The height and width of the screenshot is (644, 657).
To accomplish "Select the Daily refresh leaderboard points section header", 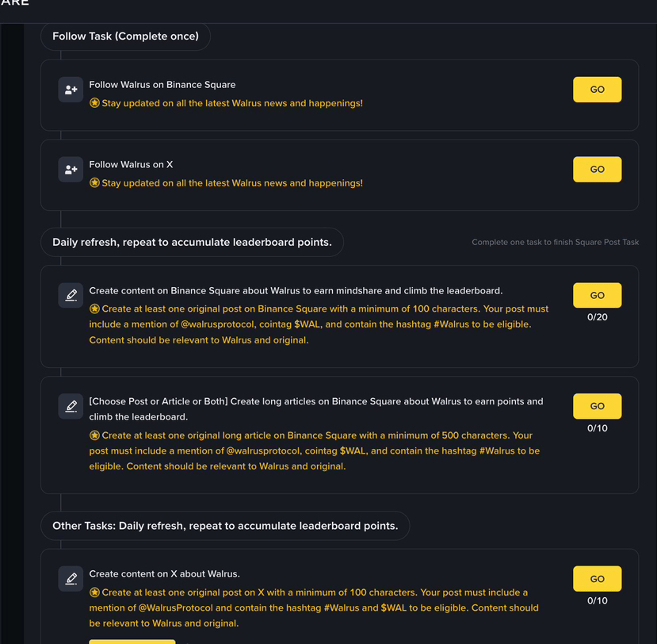I will (192, 242).
